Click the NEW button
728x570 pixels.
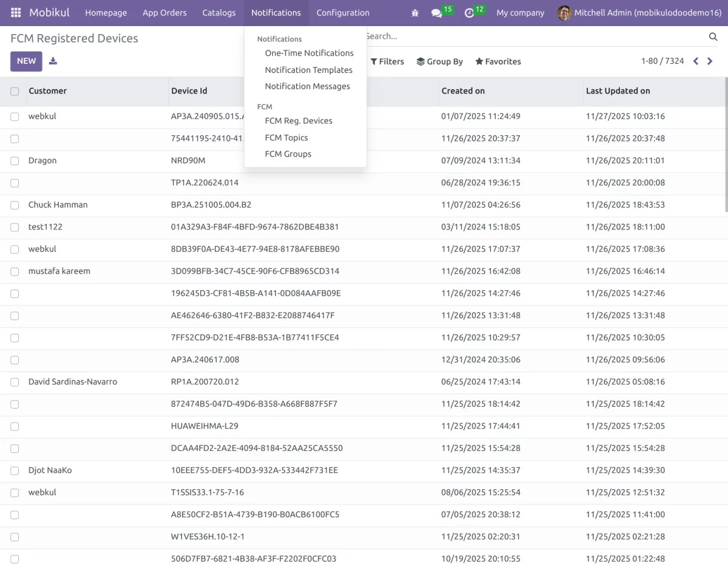tap(26, 61)
